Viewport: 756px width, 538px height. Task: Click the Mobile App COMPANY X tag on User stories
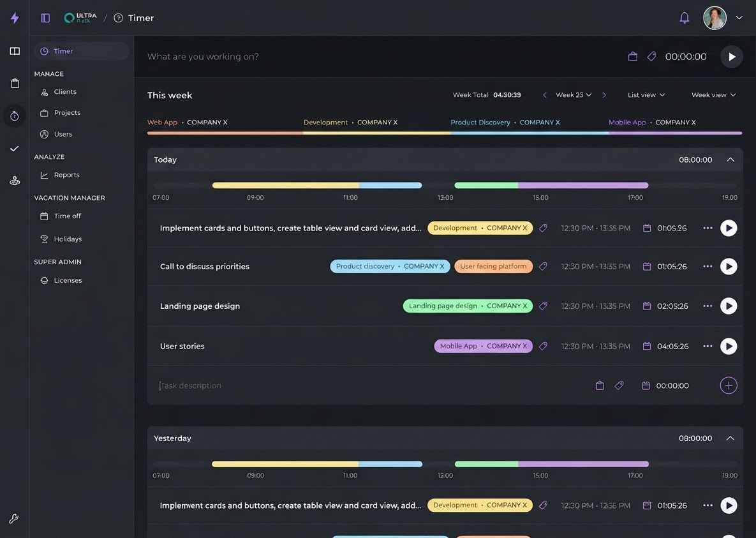pos(483,346)
